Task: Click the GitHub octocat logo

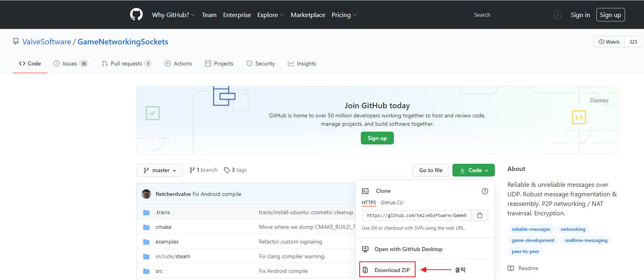Action: point(136,15)
